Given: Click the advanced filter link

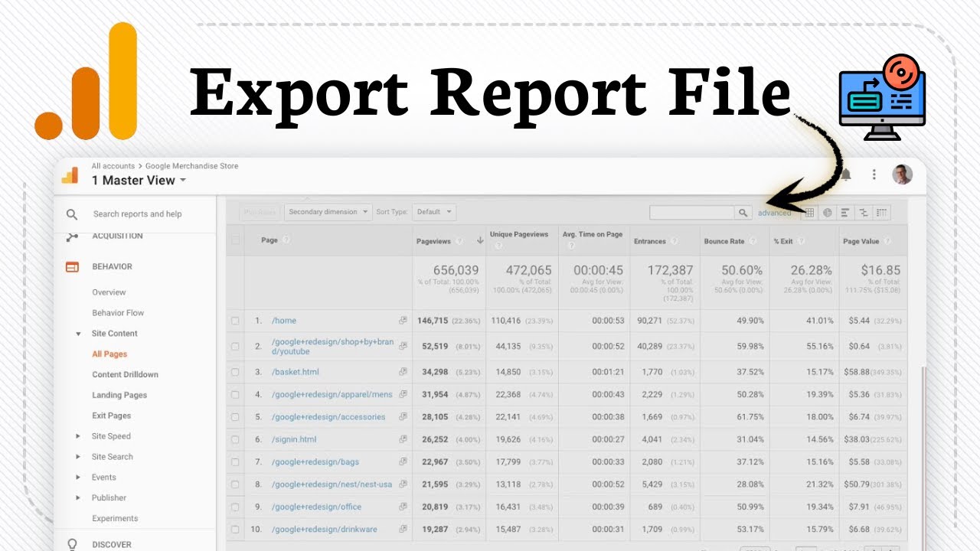Looking at the screenshot, I should click(x=774, y=213).
